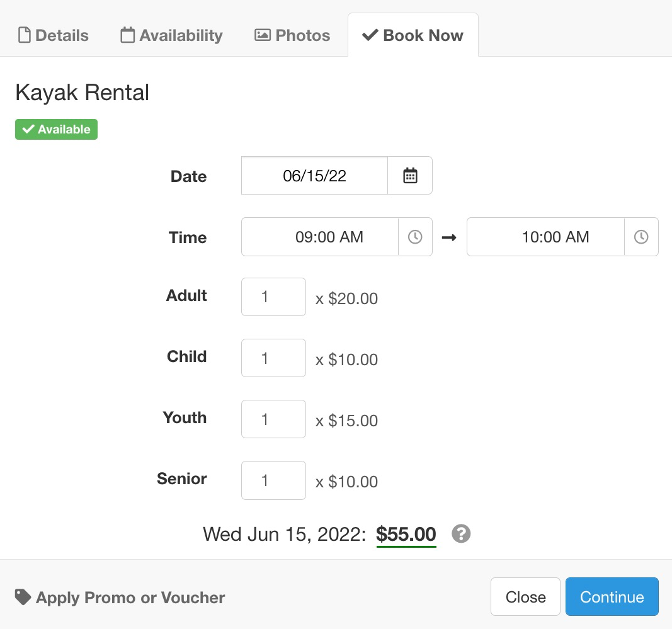Image resolution: width=672 pixels, height=629 pixels.
Task: Click the price help question mark icon
Action: [461, 534]
